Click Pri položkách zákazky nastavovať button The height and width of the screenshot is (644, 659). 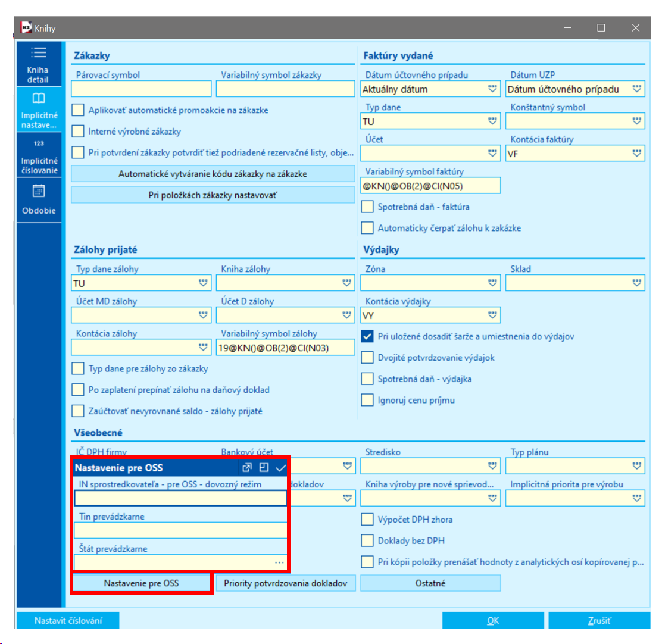[x=213, y=195]
